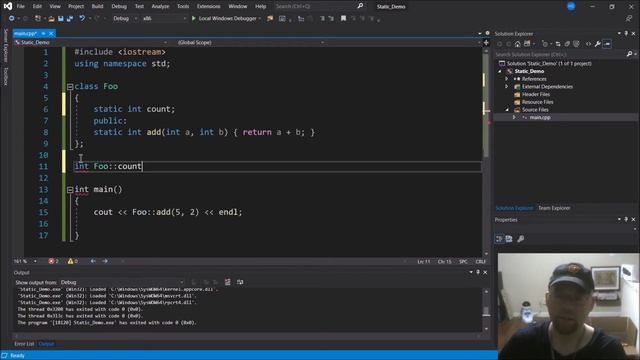This screenshot has height=360, width=640.
Task: Open Global Scope dropdown
Action: pyautogui.click(x=251, y=42)
